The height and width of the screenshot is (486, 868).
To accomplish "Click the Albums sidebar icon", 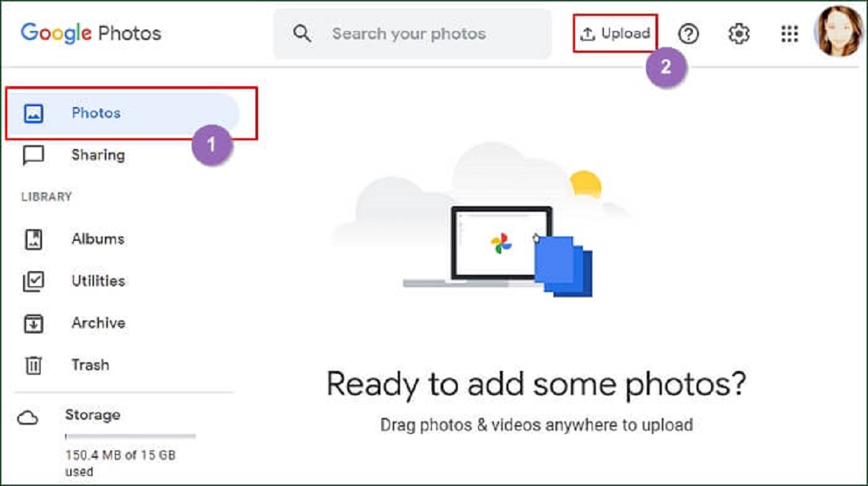I will tap(35, 239).
